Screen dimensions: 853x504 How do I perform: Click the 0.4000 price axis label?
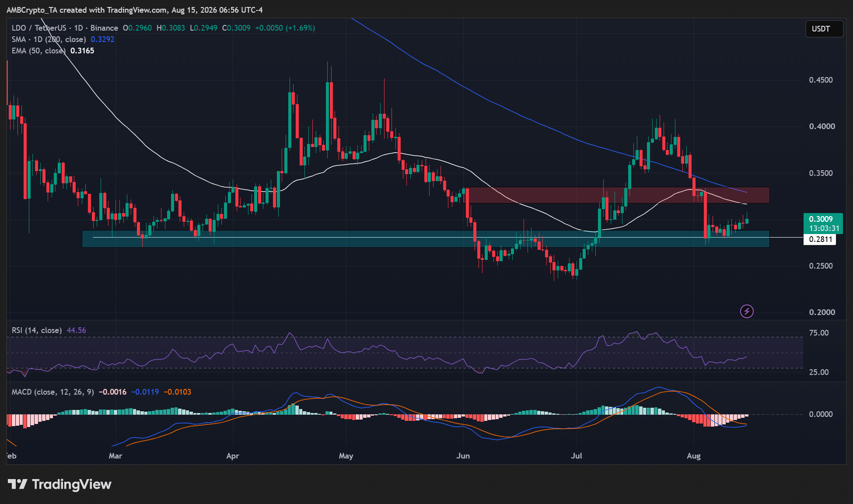point(822,126)
